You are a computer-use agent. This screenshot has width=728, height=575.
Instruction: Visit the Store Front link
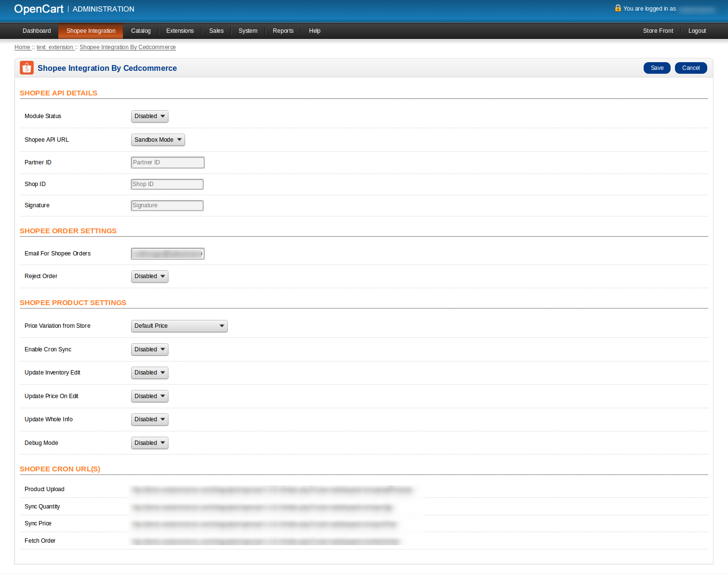pyautogui.click(x=658, y=31)
